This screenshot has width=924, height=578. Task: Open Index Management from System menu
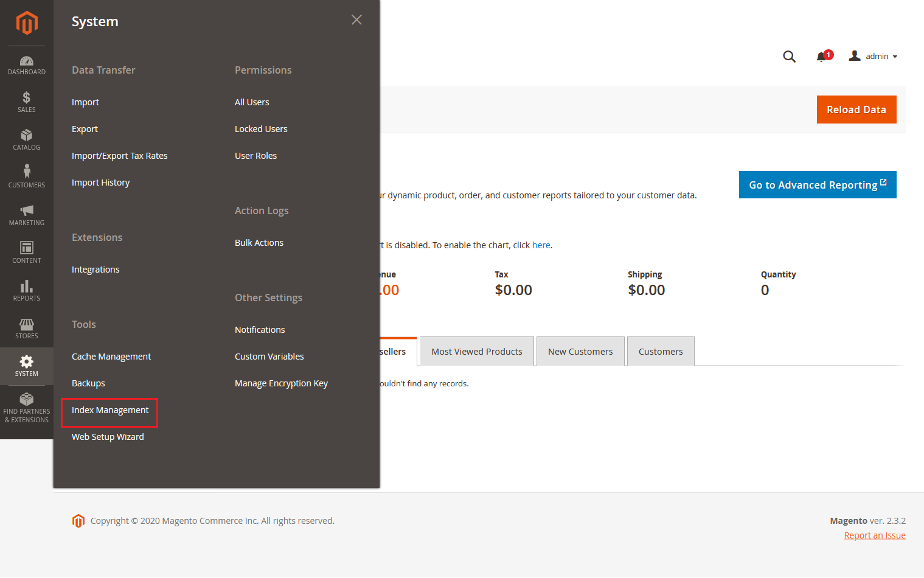coord(109,411)
